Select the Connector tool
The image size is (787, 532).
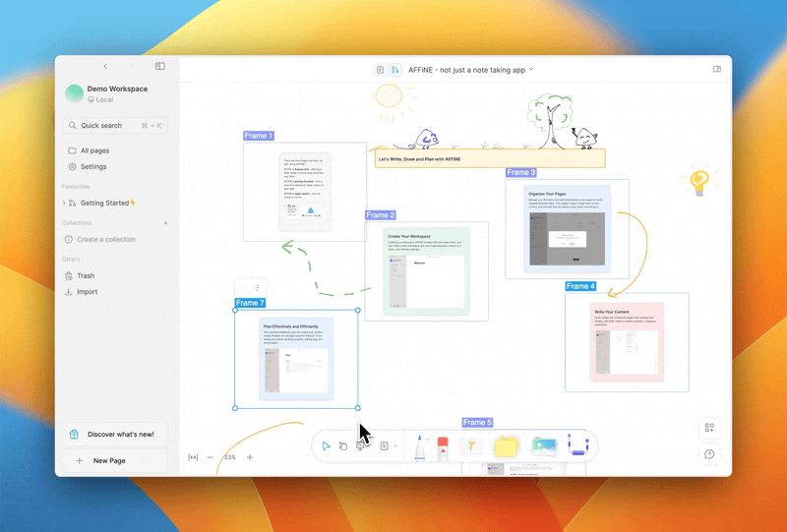(x=577, y=444)
